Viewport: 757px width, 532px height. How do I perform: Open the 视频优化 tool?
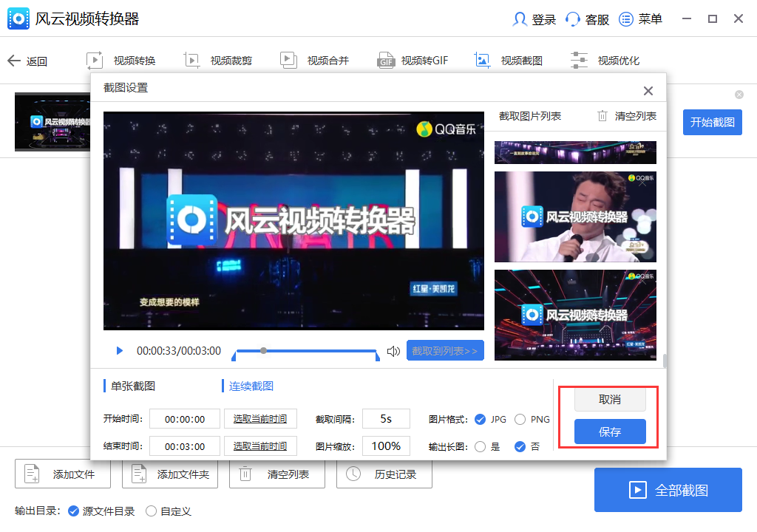(605, 61)
